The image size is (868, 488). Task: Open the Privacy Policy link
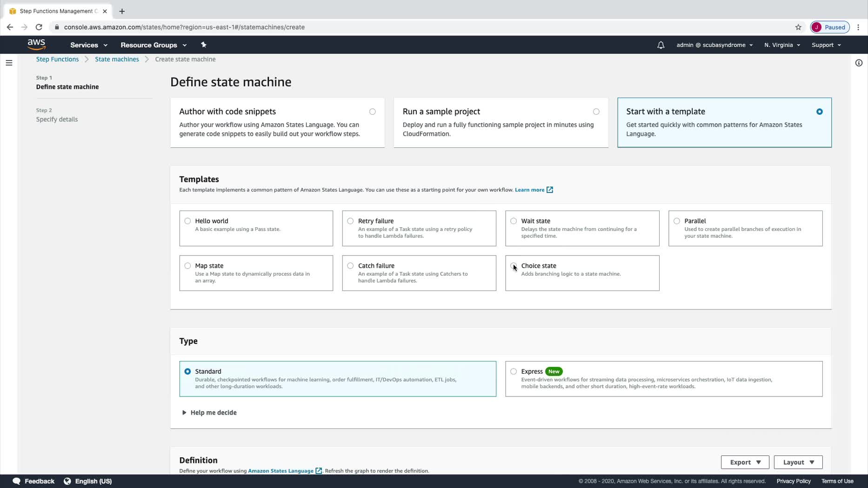pos(794,481)
